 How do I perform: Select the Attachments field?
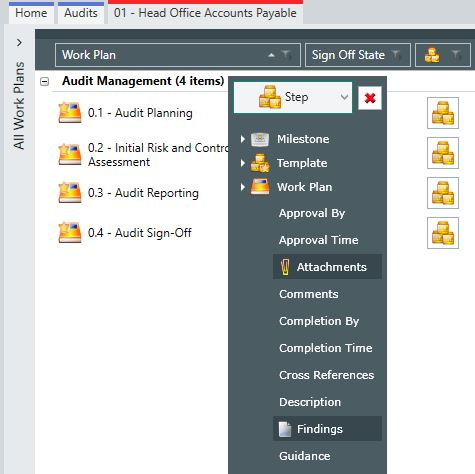click(x=327, y=267)
